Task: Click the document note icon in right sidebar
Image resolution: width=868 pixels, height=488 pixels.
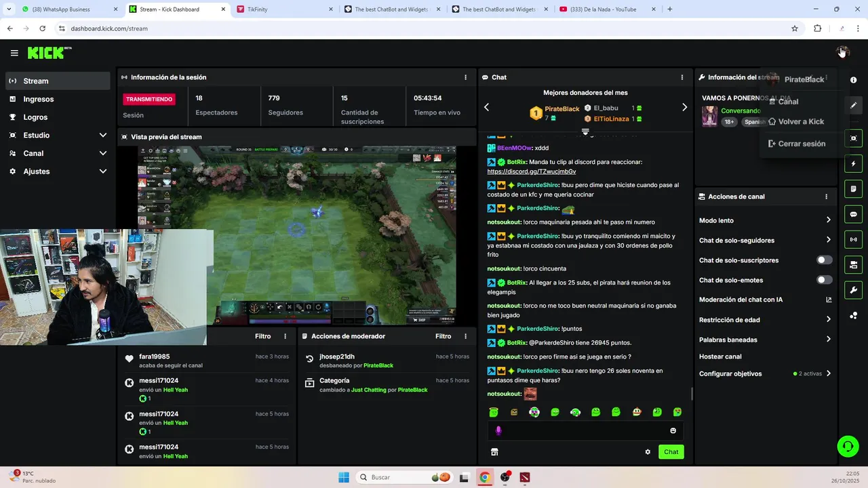Action: tap(853, 189)
